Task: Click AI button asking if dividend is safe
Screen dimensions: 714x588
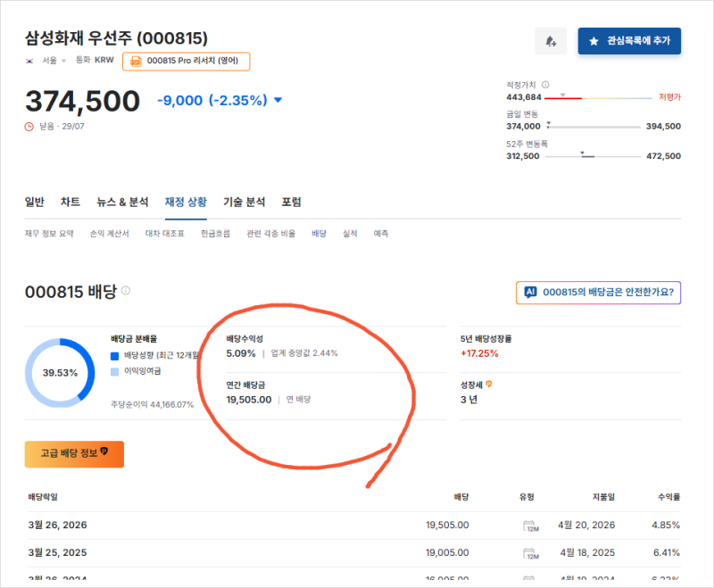Action: coord(598,293)
